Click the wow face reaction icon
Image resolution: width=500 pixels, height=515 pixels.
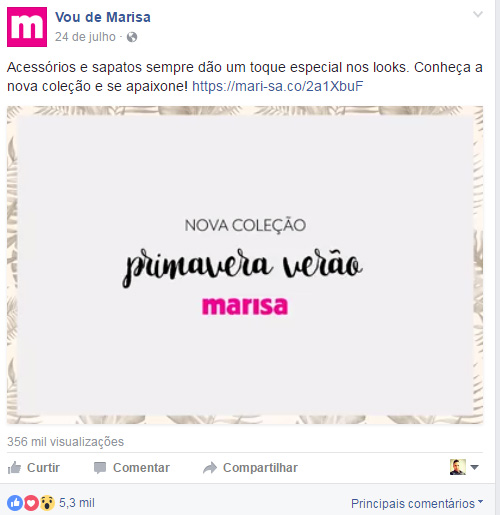point(47,503)
